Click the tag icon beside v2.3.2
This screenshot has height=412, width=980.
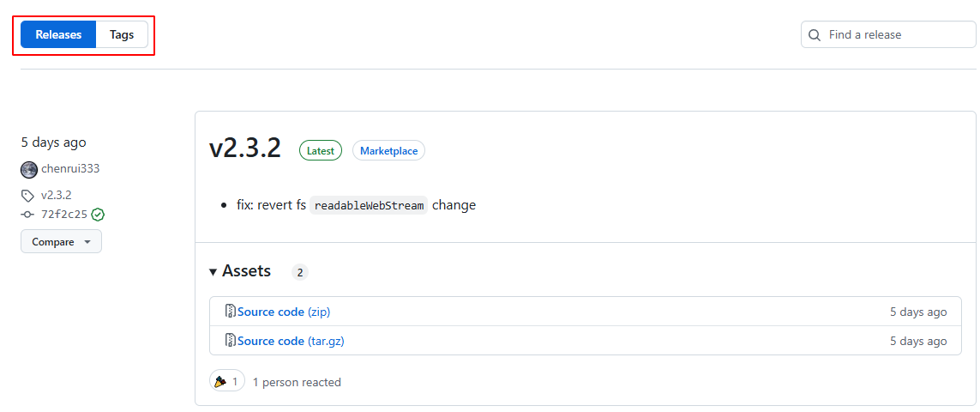(27, 196)
